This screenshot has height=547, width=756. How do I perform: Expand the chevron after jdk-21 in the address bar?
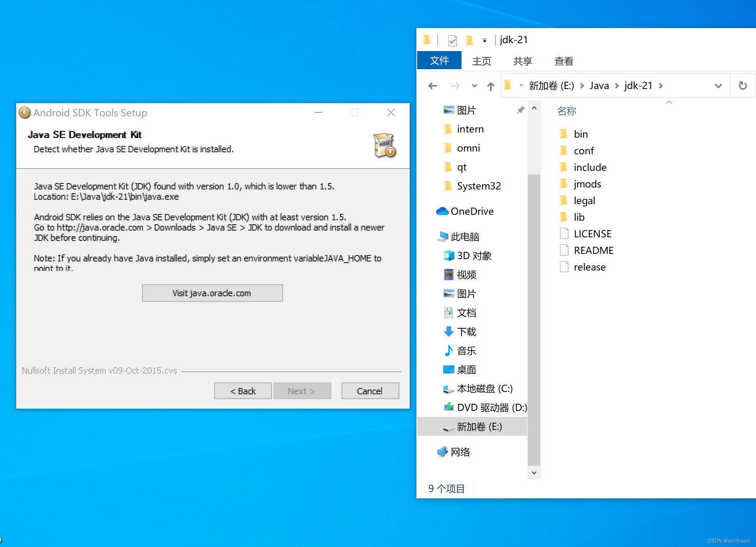click(x=661, y=86)
